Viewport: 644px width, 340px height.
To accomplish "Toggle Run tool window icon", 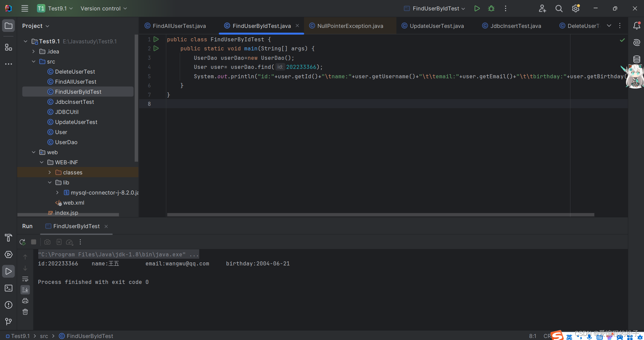I will pos(8,271).
